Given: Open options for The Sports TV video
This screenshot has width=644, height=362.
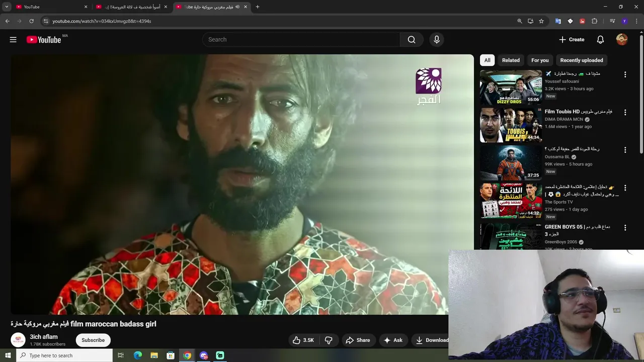Looking at the screenshot, I should point(625,188).
